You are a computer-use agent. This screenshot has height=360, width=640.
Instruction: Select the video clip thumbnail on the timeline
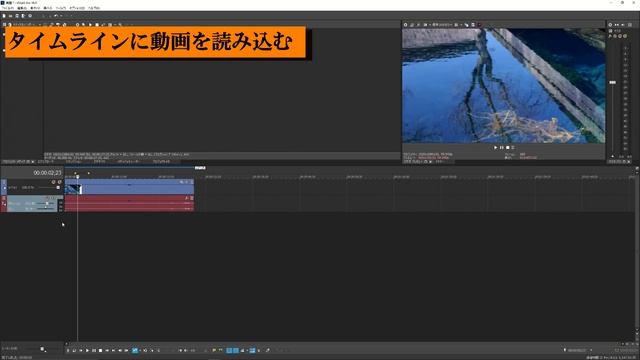click(73, 189)
